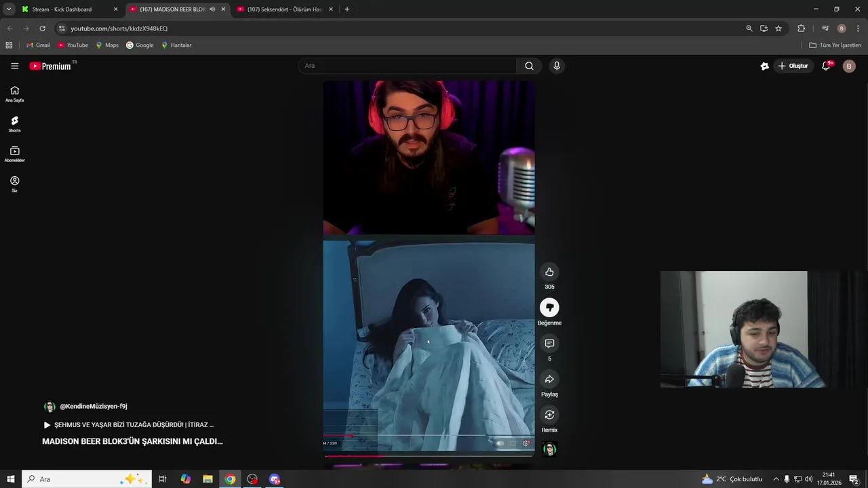
Task: Open the Siz profile section
Action: click(x=14, y=184)
